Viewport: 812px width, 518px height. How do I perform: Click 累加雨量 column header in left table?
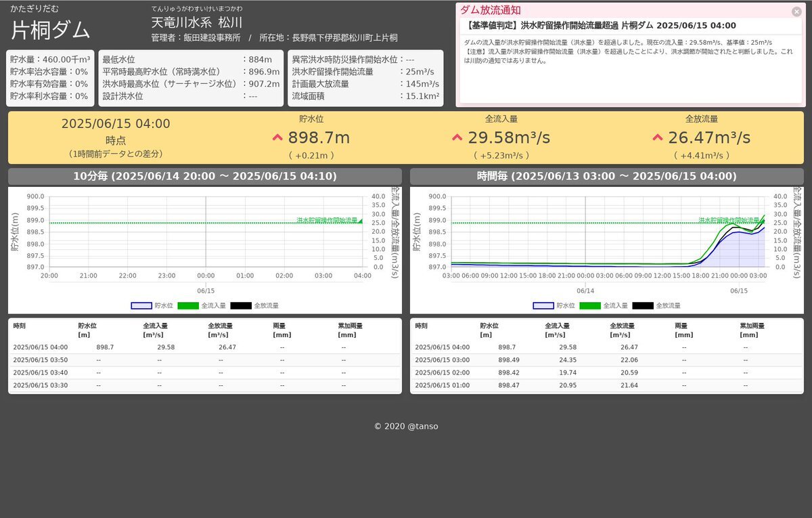tap(350, 330)
